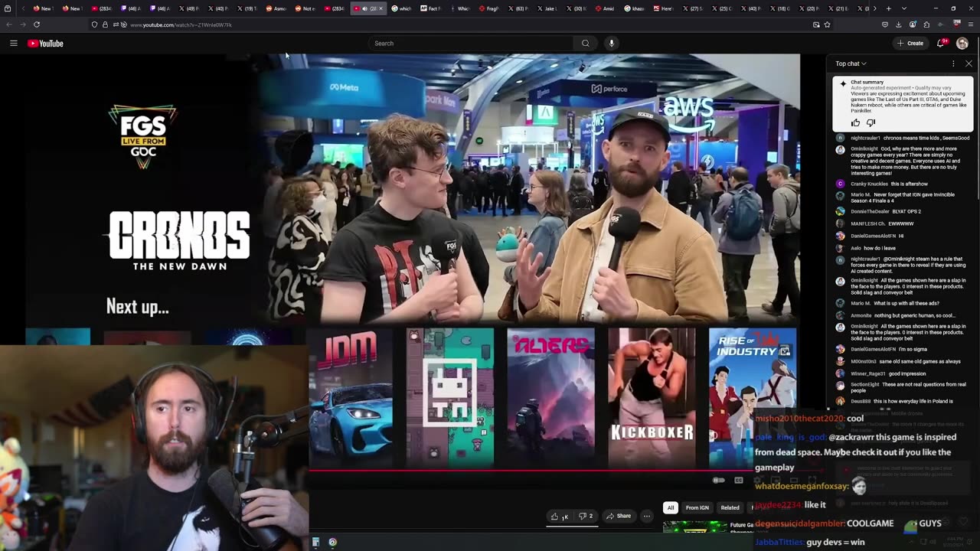Click the search magnifier button
The height and width of the screenshot is (551, 980).
click(x=586, y=44)
